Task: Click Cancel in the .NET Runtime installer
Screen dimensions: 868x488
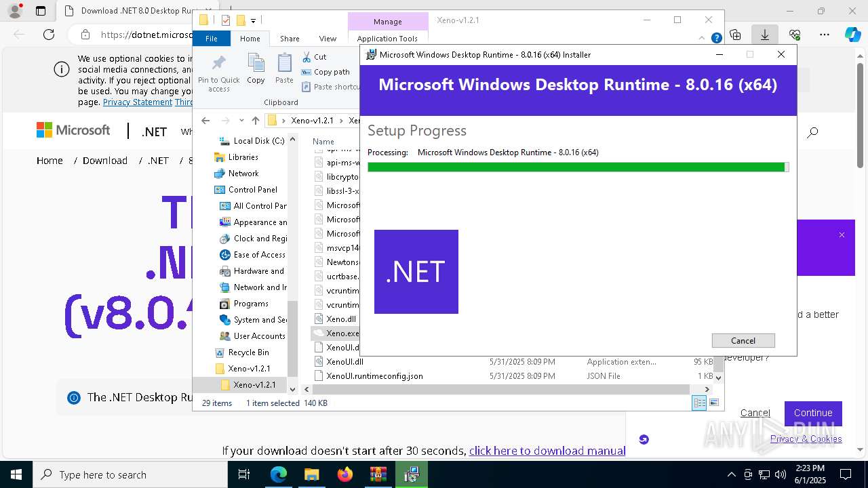Action: pos(743,340)
